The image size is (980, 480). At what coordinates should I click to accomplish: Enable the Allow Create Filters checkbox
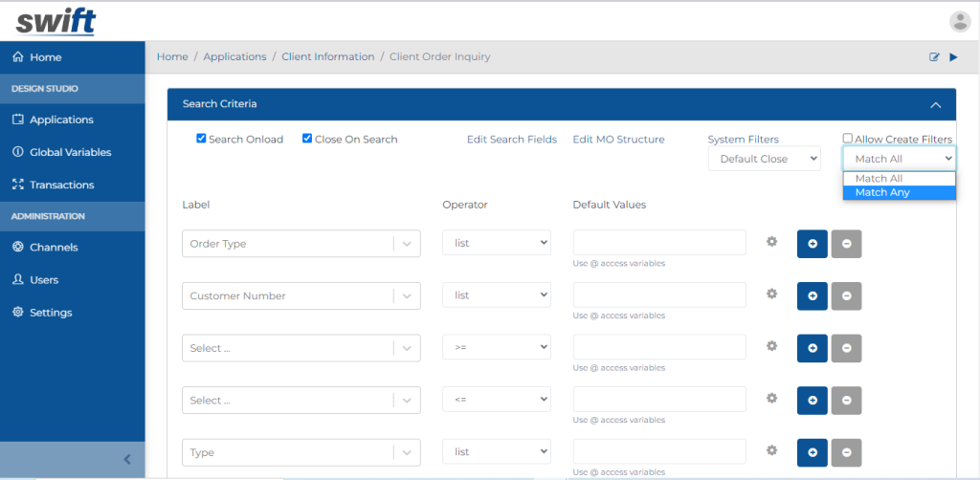click(848, 139)
